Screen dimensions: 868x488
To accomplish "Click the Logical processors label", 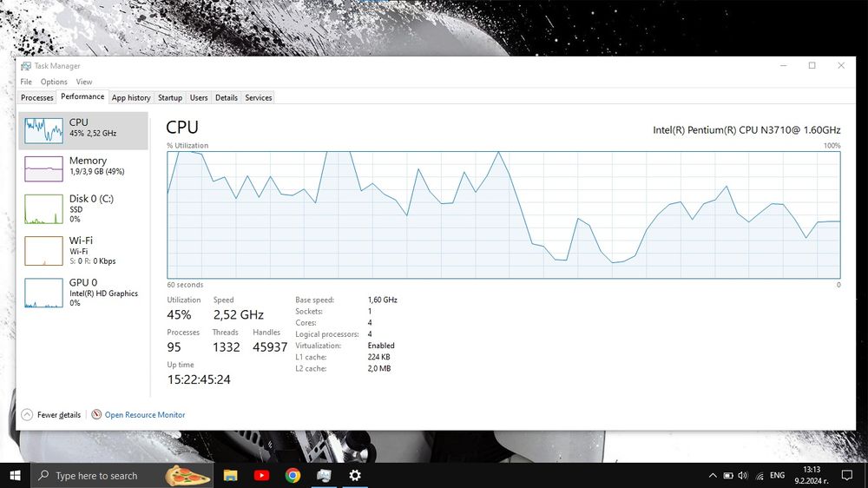I will click(326, 334).
